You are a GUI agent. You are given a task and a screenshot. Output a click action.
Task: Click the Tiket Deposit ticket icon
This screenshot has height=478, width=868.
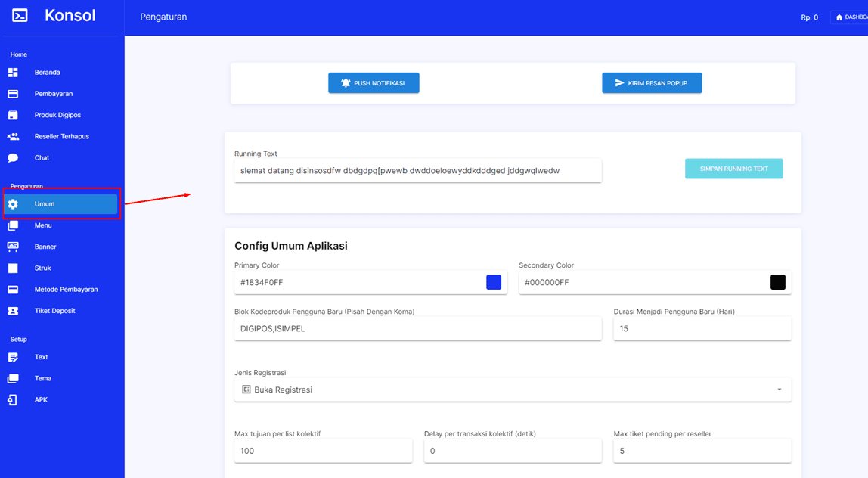(13, 311)
